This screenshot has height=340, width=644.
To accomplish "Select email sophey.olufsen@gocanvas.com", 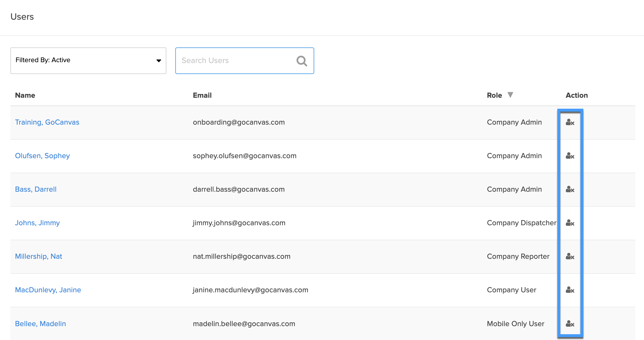I will click(245, 156).
